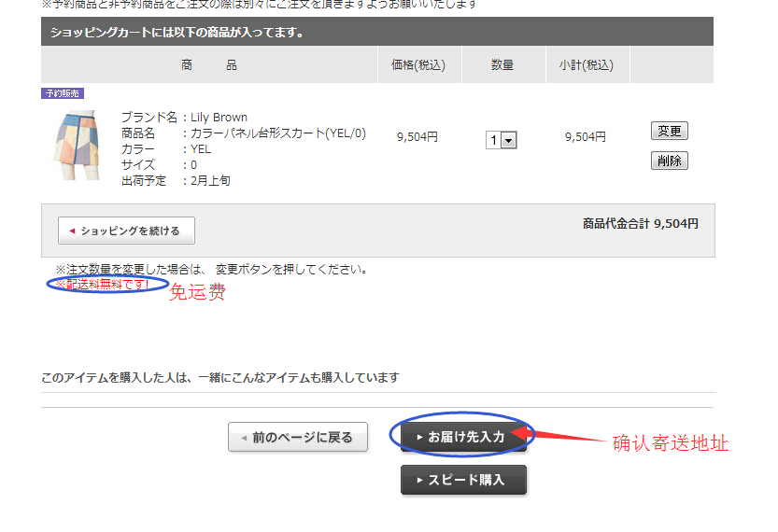Screen dimensions: 778x532
Task: Click the purple 予約販売 badge
Action: coord(63,93)
